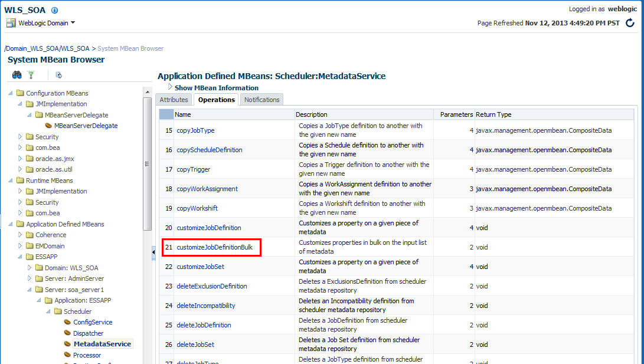Click the tree scrollbar up arrow
The width and height of the screenshot is (644, 364).
click(148, 93)
